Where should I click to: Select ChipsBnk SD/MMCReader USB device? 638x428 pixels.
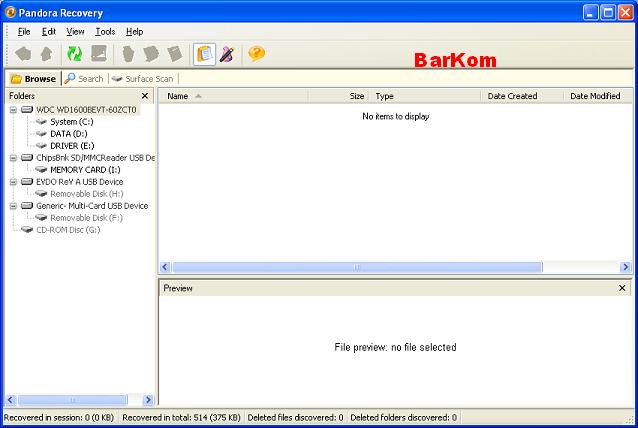click(95, 158)
